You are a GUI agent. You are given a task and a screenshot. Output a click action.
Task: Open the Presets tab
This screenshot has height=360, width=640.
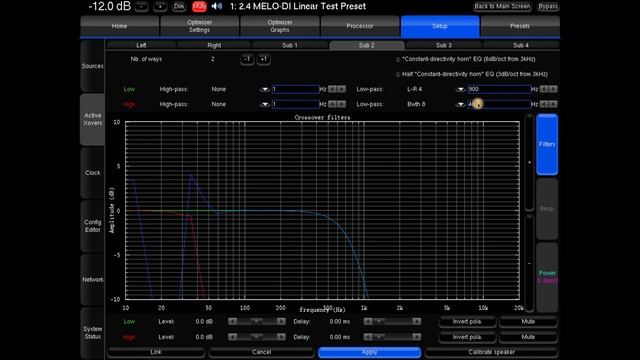(520, 26)
